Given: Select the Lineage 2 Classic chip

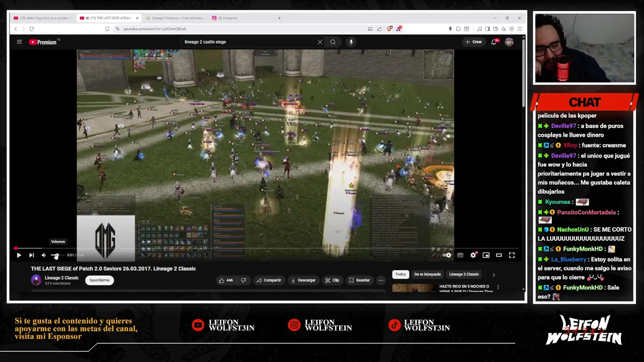Looking at the screenshot, I should coord(464,274).
